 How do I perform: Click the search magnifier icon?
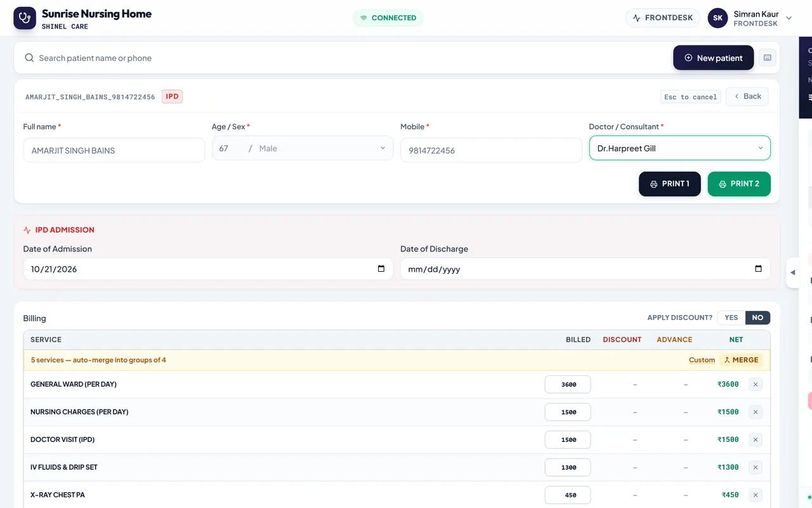(29, 58)
